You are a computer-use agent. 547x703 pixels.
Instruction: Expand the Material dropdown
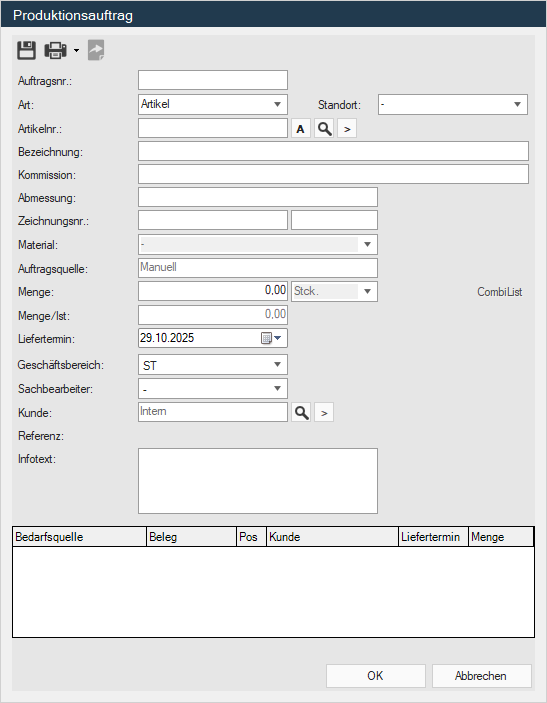(x=258, y=244)
